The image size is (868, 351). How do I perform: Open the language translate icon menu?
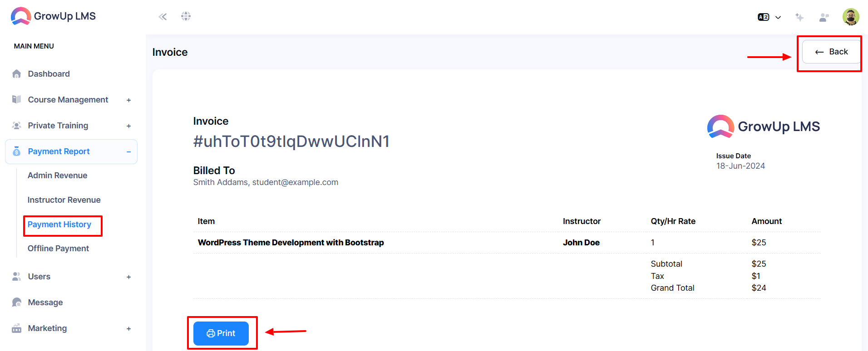click(x=769, y=17)
